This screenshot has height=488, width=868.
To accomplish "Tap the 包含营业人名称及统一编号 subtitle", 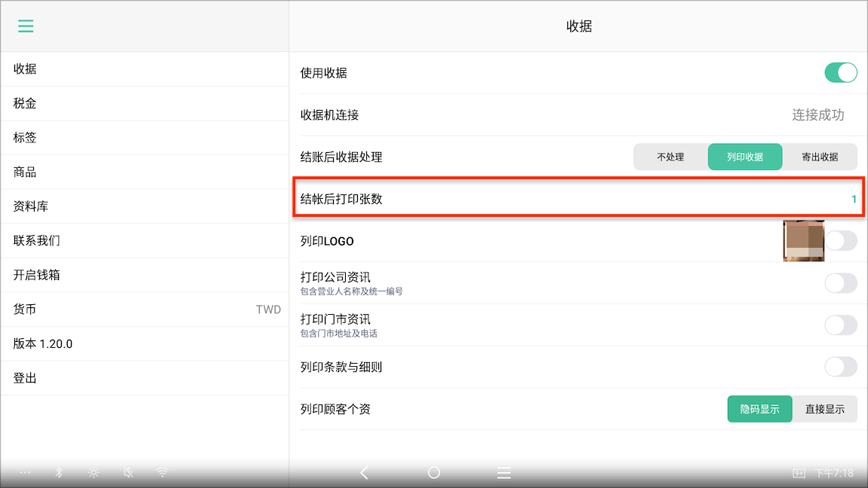I will (352, 291).
